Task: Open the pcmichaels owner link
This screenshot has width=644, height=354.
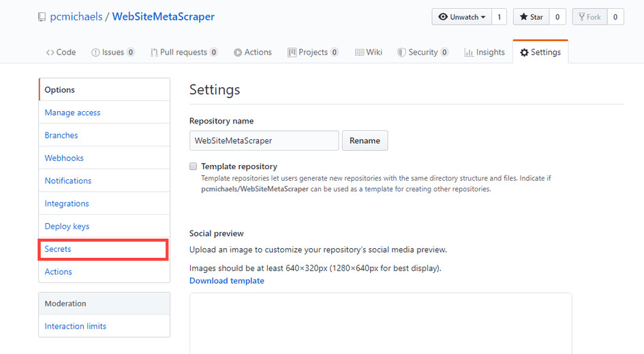Action: click(x=76, y=17)
